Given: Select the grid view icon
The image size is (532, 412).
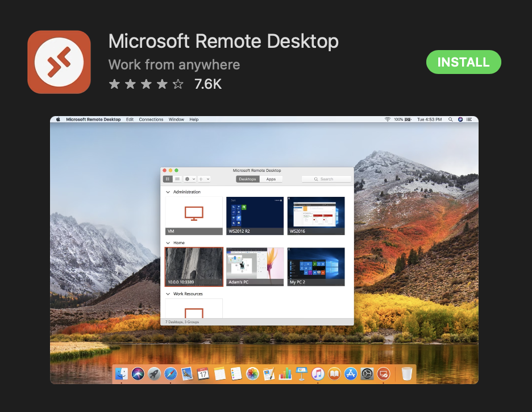Looking at the screenshot, I should click(168, 179).
